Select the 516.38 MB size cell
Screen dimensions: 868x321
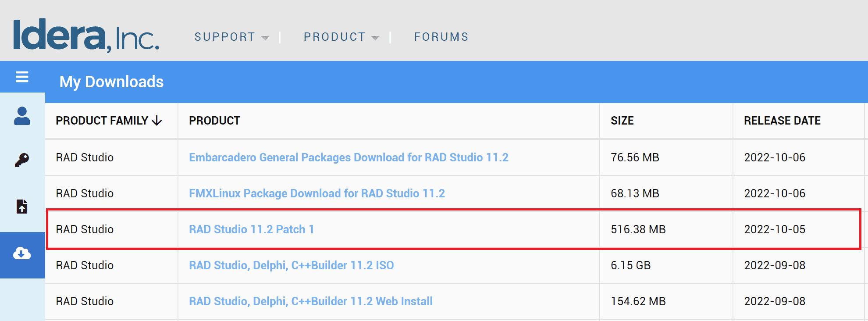pyautogui.click(x=638, y=229)
